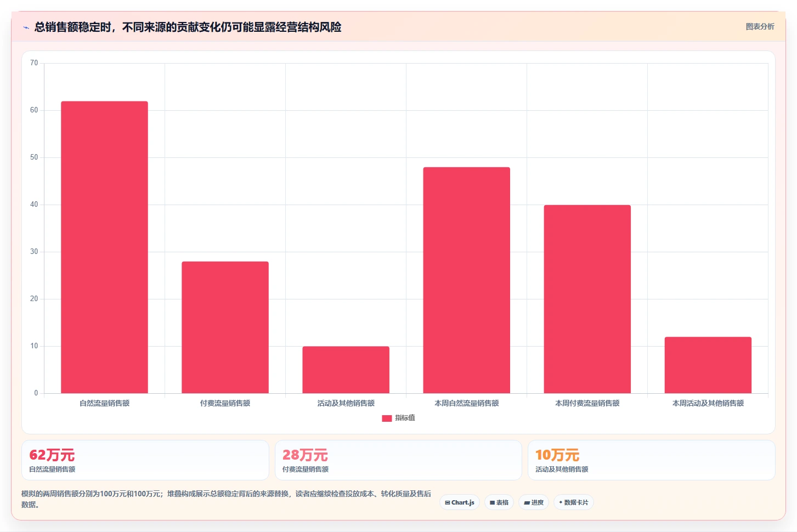Select the 自然流量销售额 bar in chart
Image resolution: width=797 pixels, height=532 pixels.
tap(104, 247)
